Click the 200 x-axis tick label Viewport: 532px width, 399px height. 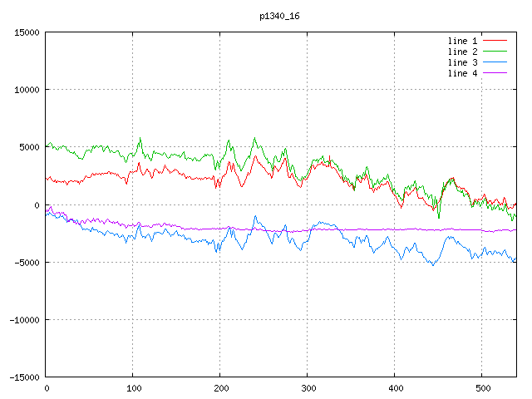pos(220,388)
